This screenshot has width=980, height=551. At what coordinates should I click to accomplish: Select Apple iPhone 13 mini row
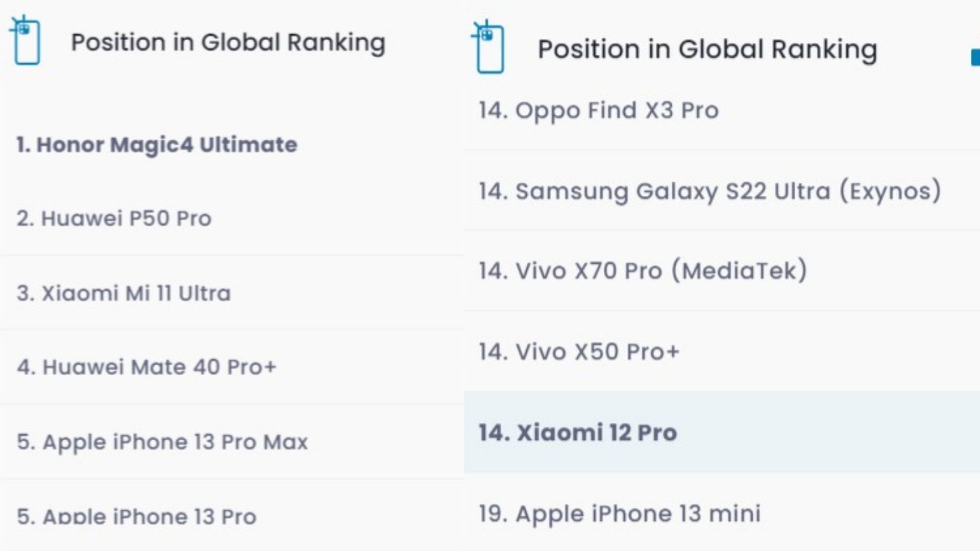coord(722,513)
